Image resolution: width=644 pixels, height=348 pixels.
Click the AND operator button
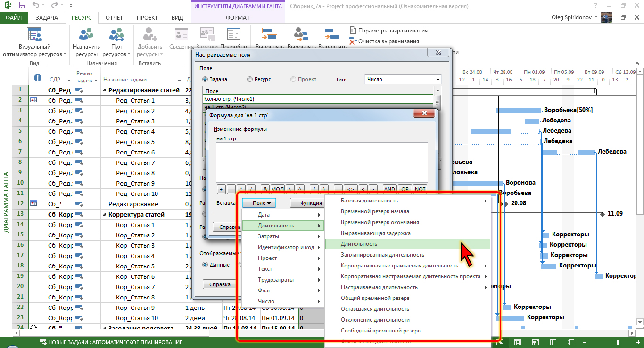(389, 189)
